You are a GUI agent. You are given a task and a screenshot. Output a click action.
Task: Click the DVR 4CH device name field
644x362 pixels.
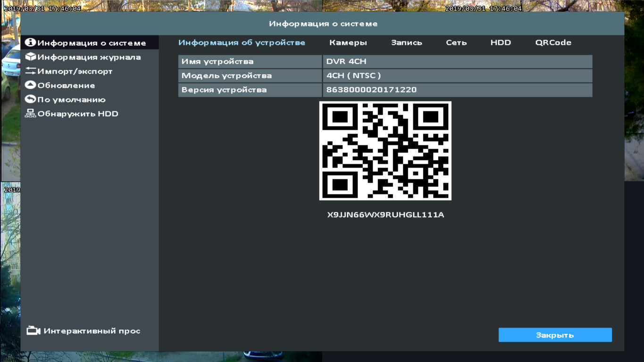point(458,61)
